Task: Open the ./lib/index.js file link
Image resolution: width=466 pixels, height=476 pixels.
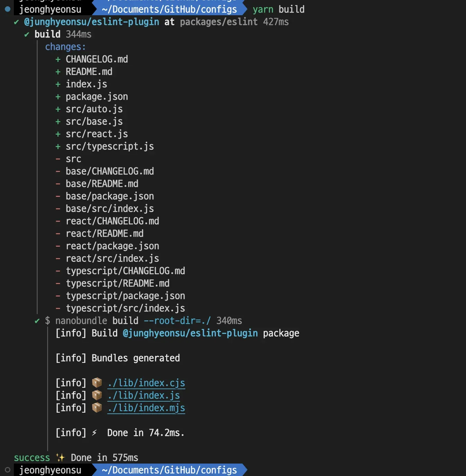Action: point(143,395)
